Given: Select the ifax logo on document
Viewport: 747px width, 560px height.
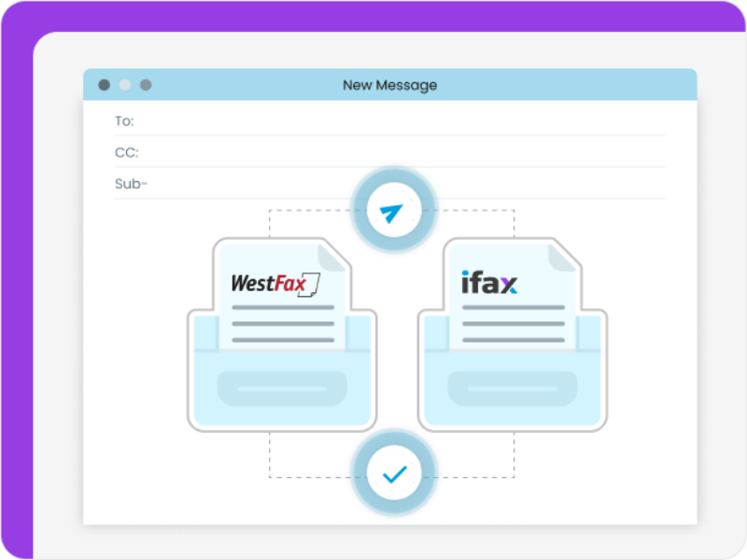Looking at the screenshot, I should coord(489,282).
